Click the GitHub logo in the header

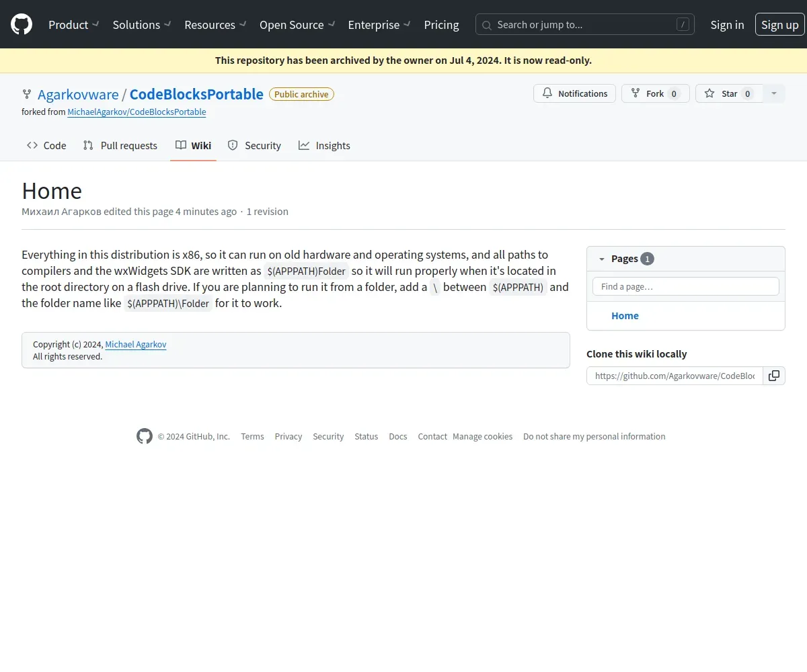pyautogui.click(x=22, y=24)
